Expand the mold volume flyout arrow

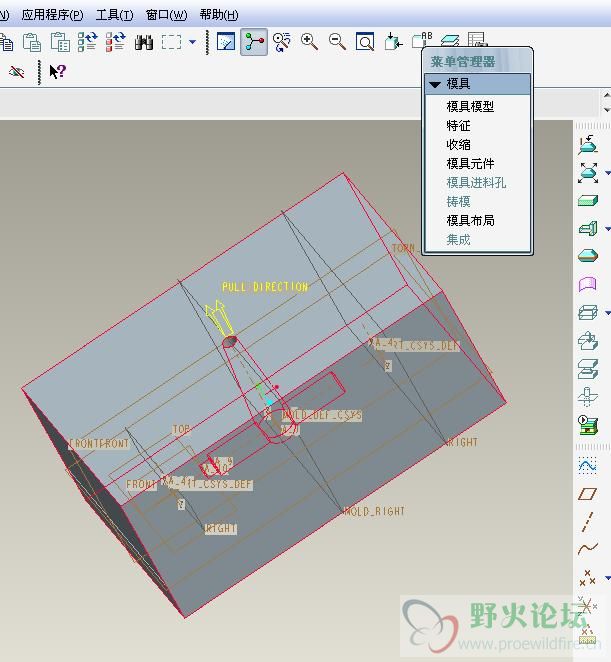pyautogui.click(x=608, y=229)
